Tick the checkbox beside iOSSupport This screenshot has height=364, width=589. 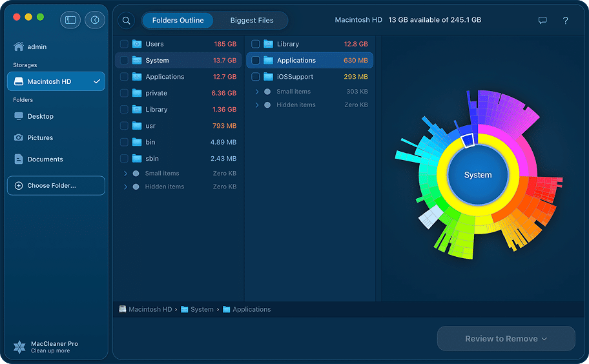[x=256, y=77]
